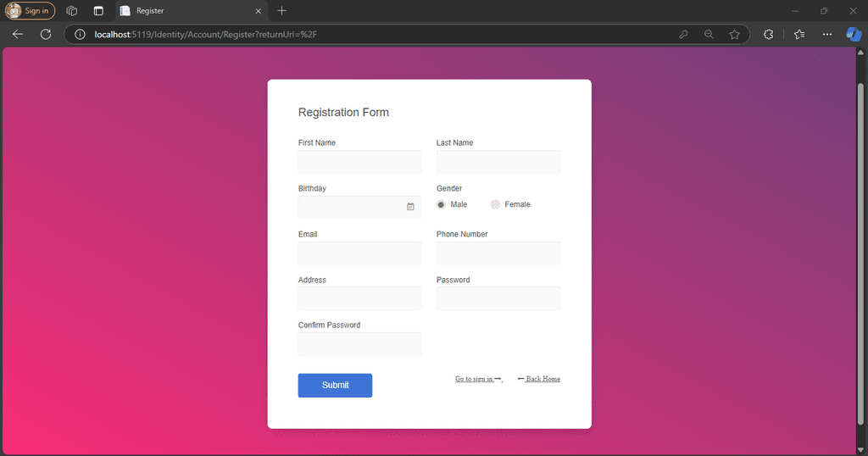Image resolution: width=868 pixels, height=456 pixels.
Task: Select the Register tab
Action: [x=192, y=10]
